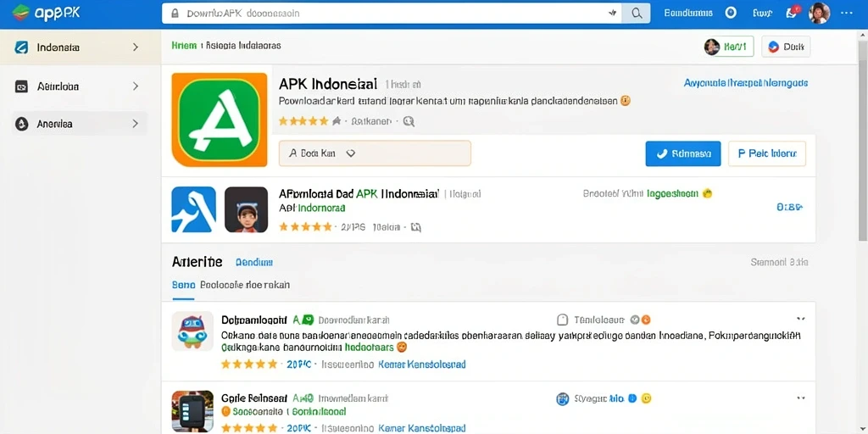Open the Ayvonala link beside APK Indonesia
This screenshot has height=434, width=868.
click(746, 83)
